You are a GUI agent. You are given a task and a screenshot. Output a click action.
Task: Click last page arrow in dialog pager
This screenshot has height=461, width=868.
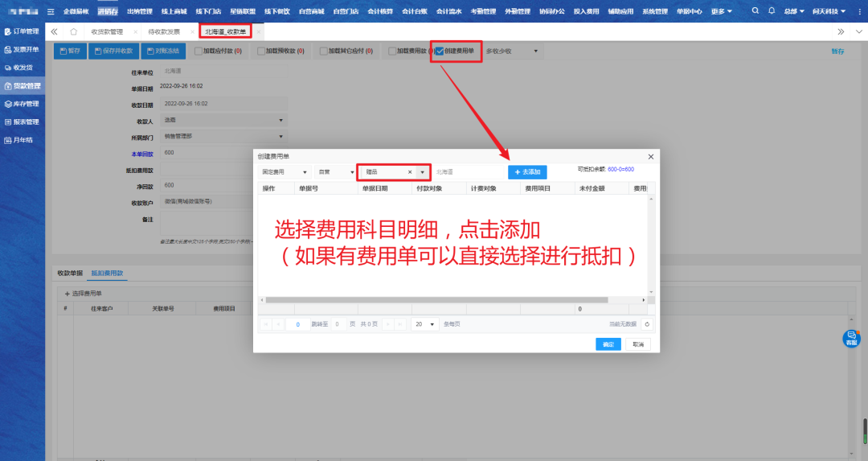tap(400, 324)
